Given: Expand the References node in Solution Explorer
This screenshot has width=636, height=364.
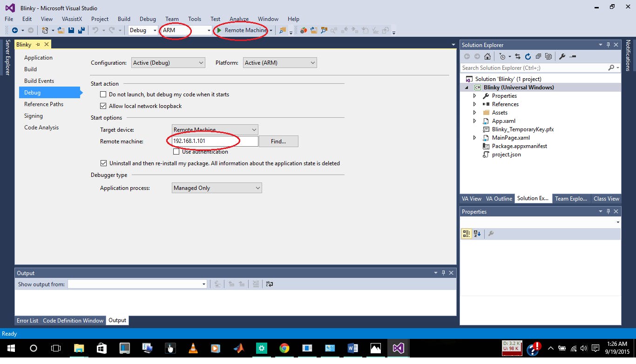Looking at the screenshot, I should (474, 104).
